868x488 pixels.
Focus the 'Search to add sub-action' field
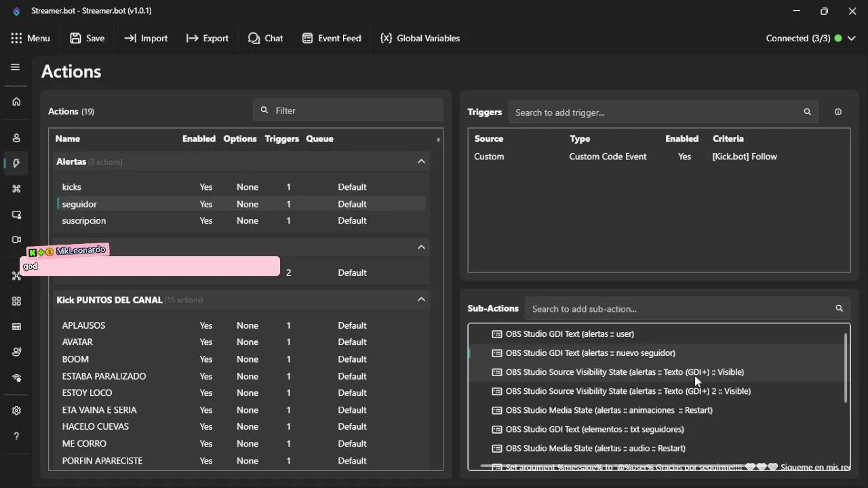coord(688,308)
